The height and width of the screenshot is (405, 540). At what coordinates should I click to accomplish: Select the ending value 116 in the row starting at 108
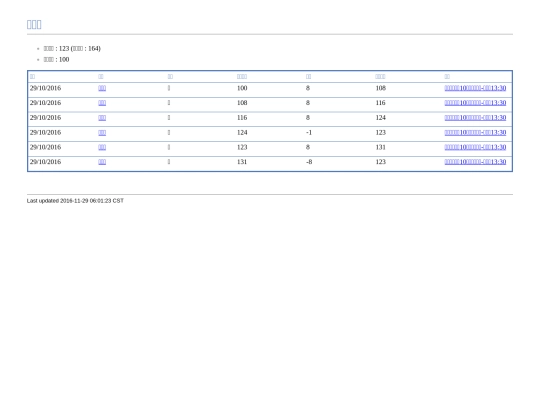381,103
